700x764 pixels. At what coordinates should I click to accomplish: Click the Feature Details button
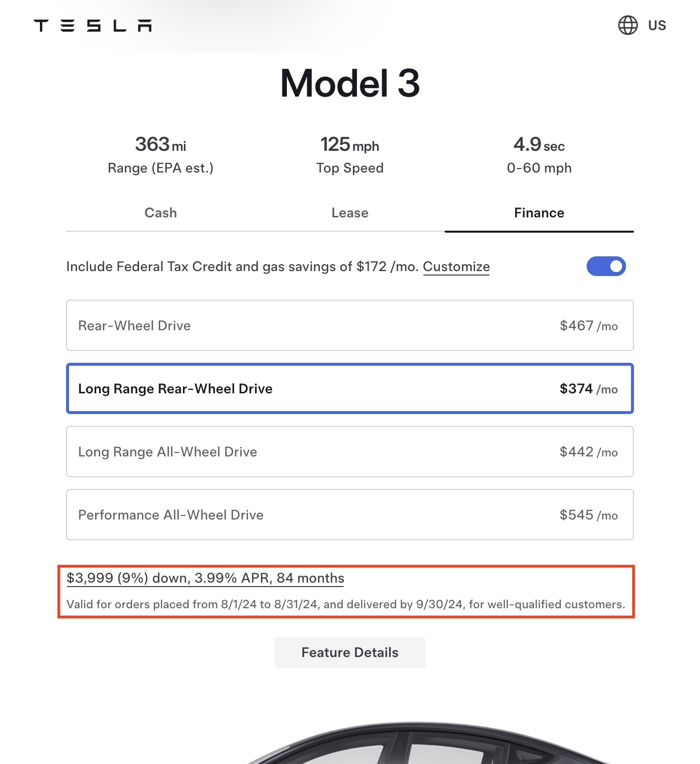click(350, 653)
